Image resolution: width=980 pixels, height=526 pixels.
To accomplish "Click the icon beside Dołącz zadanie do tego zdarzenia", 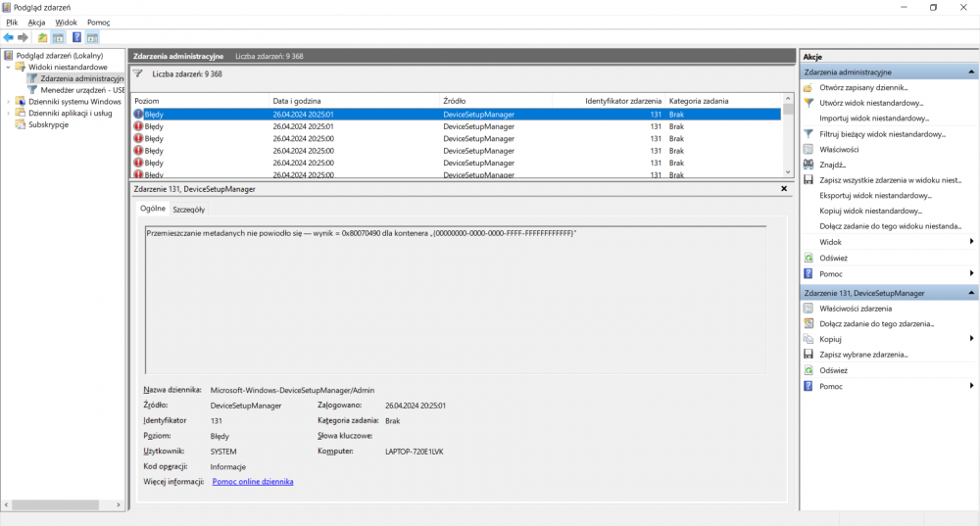I will [x=808, y=323].
